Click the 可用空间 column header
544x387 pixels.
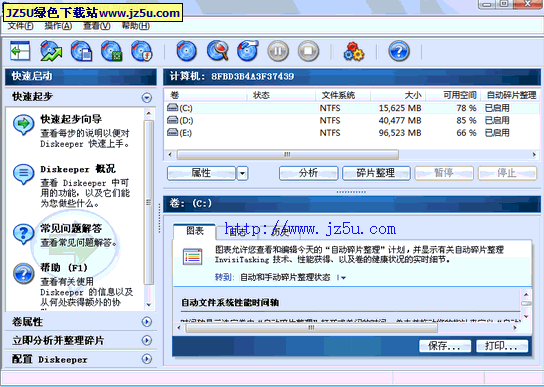point(453,95)
